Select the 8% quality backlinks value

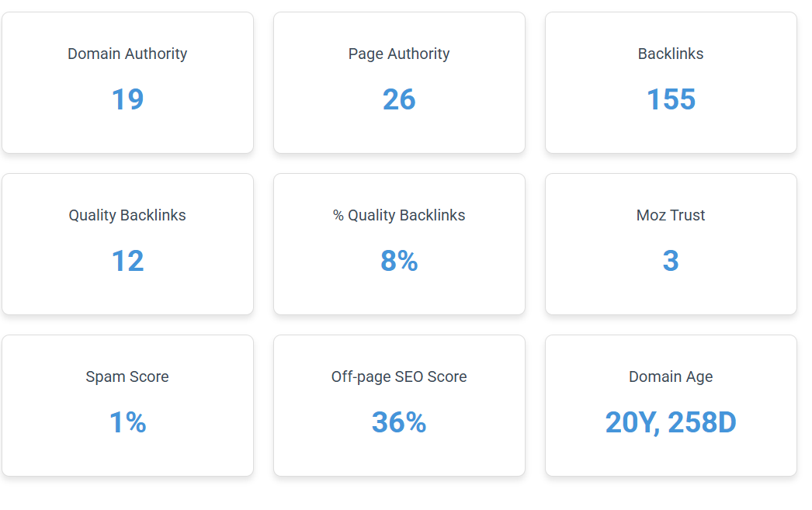[x=399, y=261]
